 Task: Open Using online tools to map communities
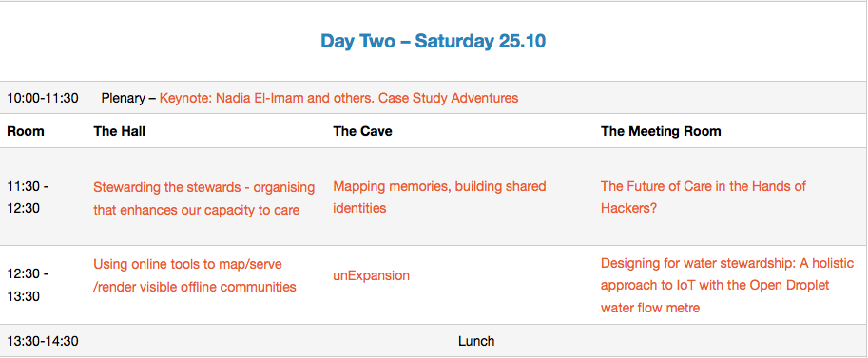pyautogui.click(x=194, y=275)
